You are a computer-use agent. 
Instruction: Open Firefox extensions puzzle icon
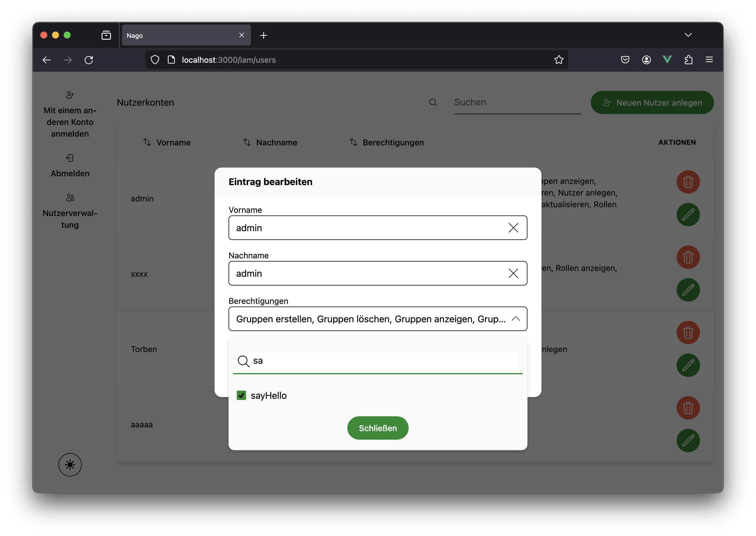[688, 60]
